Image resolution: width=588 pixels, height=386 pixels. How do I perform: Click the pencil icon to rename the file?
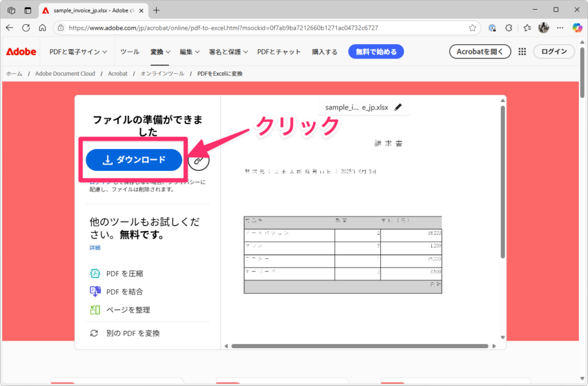[x=398, y=107]
